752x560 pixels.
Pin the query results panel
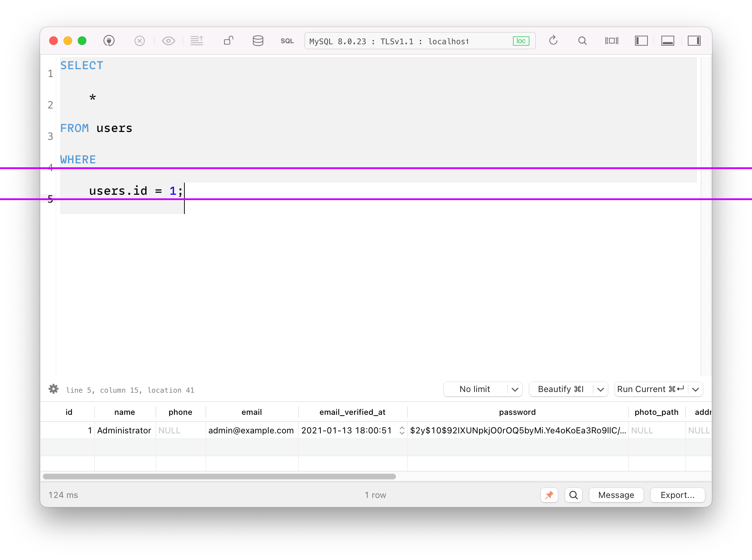549,495
